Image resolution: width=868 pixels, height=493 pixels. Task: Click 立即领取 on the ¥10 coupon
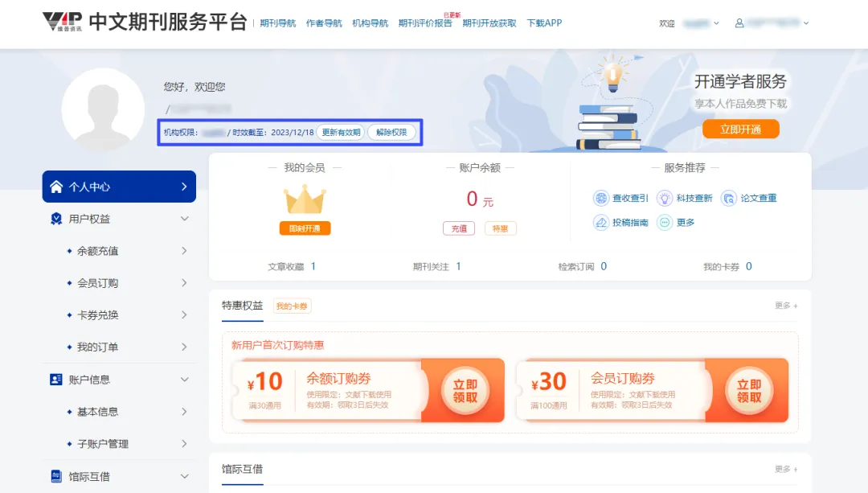coord(465,391)
